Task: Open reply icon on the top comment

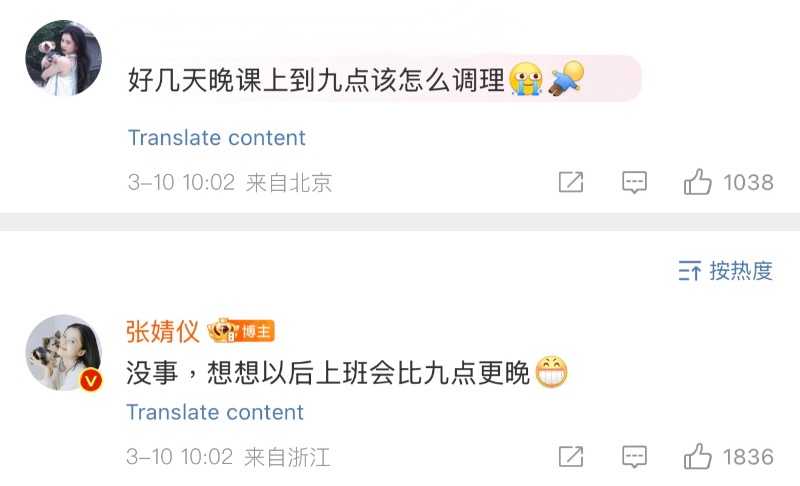Action: click(634, 182)
